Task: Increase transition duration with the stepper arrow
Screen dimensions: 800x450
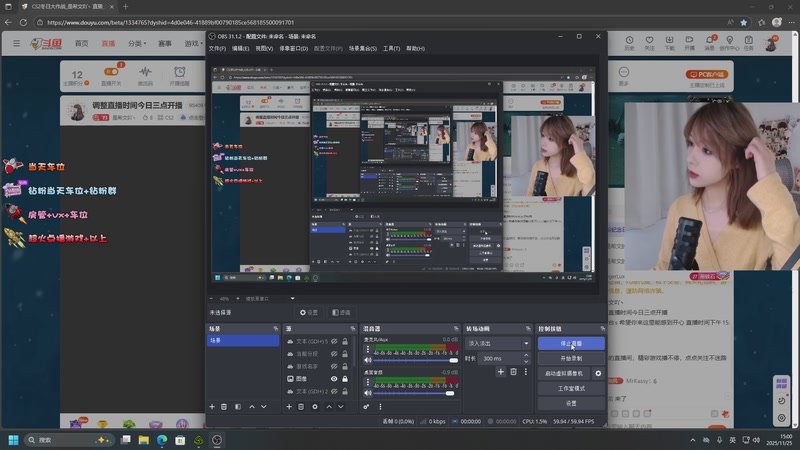Action: tap(527, 355)
